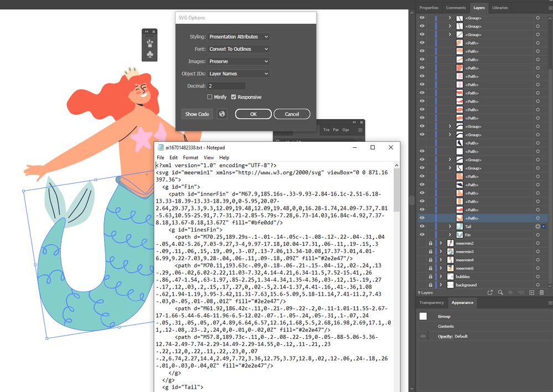
Task: Click Cancel in SVG Options
Action: coord(292,114)
